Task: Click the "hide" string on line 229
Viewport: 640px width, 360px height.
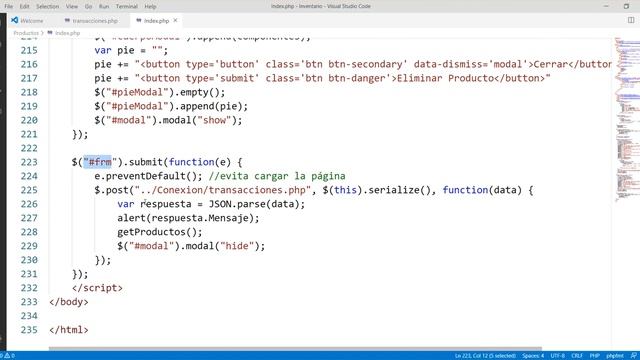Action: tap(237, 246)
